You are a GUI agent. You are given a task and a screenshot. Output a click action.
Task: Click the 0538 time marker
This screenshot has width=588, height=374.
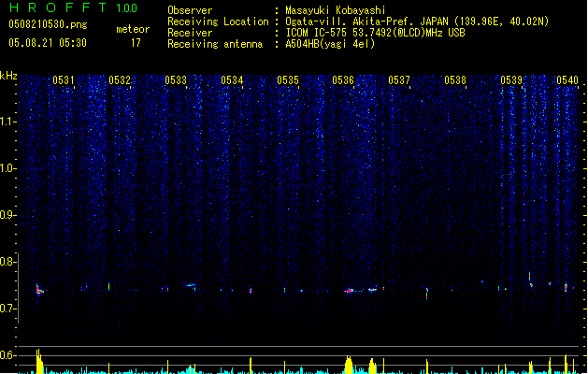(455, 80)
